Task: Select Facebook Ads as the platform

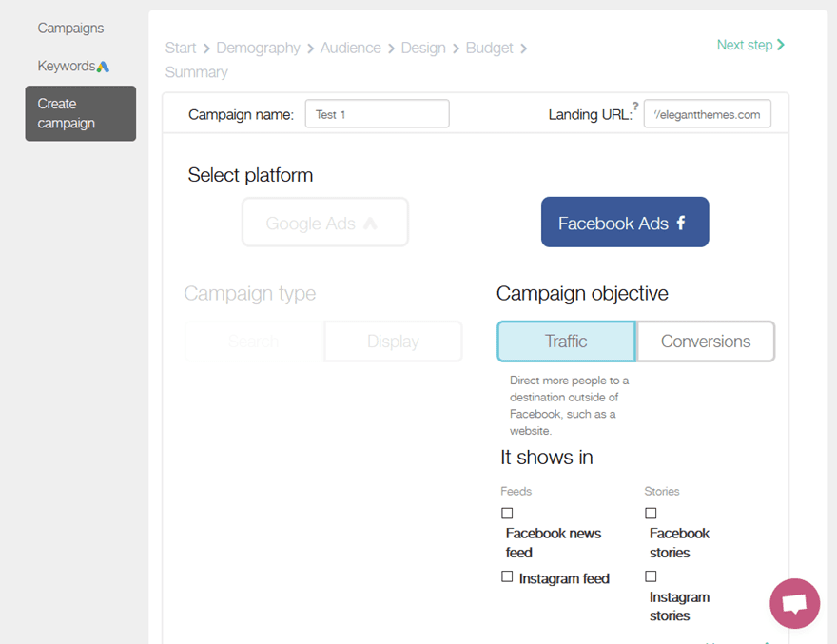Action: coord(618,222)
